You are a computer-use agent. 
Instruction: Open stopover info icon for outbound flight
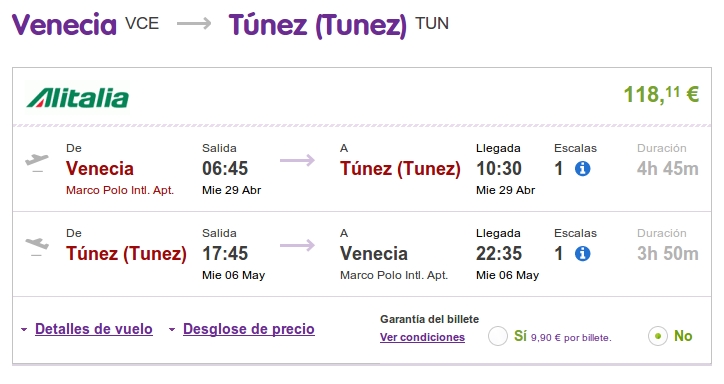click(x=582, y=168)
